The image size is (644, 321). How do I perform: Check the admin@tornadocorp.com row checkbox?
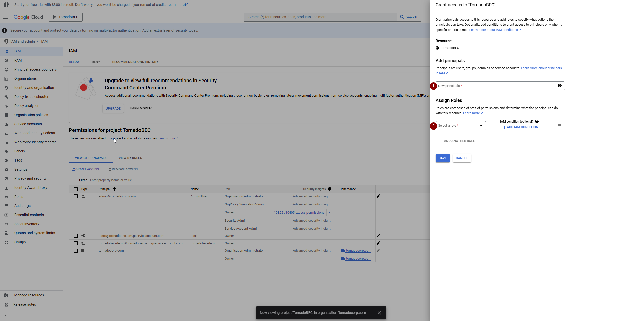pyautogui.click(x=76, y=196)
